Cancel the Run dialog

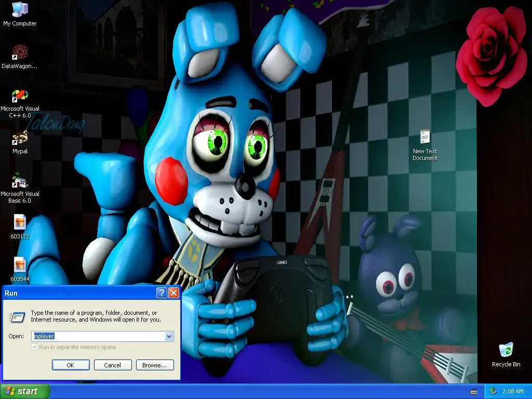[113, 365]
